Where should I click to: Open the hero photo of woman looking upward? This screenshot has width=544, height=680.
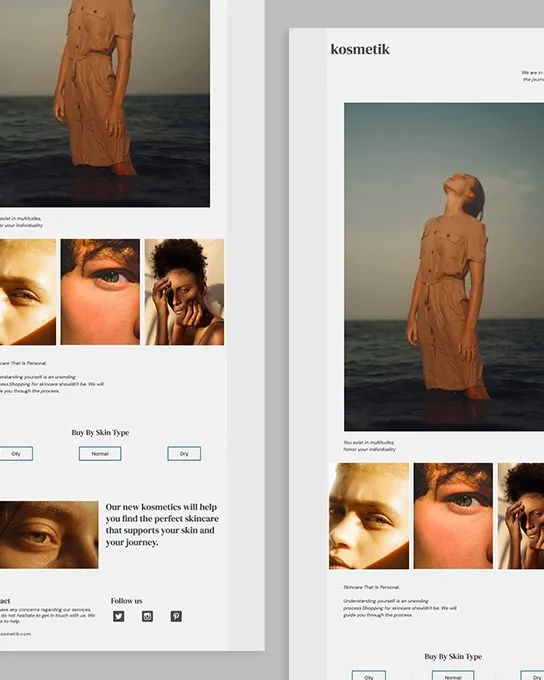point(444,267)
